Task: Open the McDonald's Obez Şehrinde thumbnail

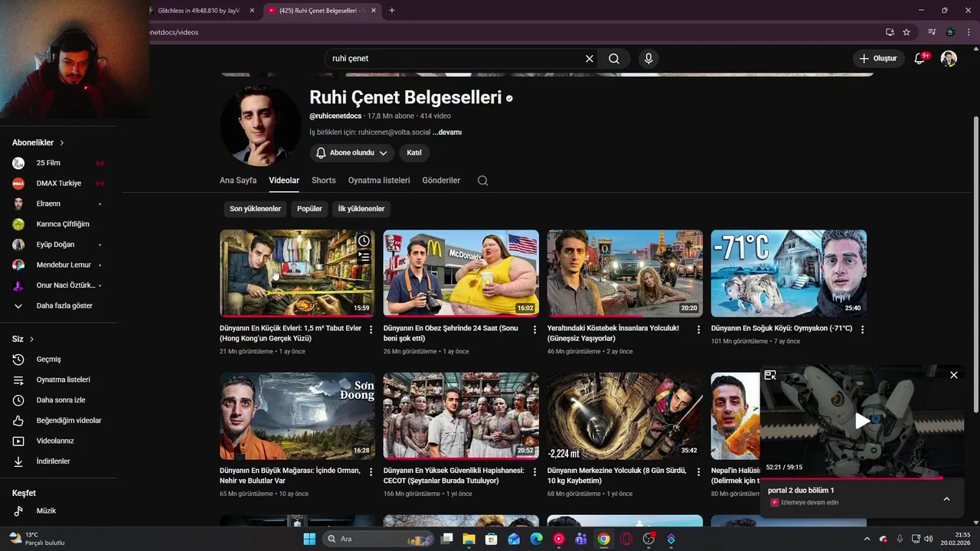Action: (x=461, y=273)
